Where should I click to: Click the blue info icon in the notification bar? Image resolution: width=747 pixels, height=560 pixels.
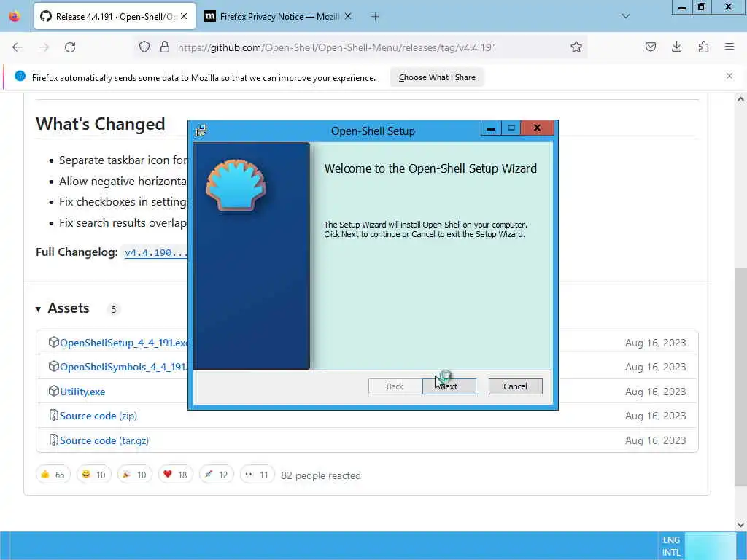coord(20,76)
